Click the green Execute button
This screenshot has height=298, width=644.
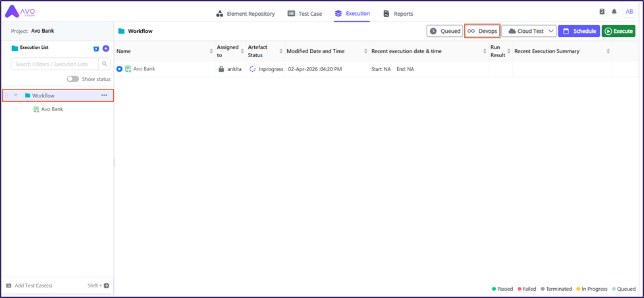618,31
